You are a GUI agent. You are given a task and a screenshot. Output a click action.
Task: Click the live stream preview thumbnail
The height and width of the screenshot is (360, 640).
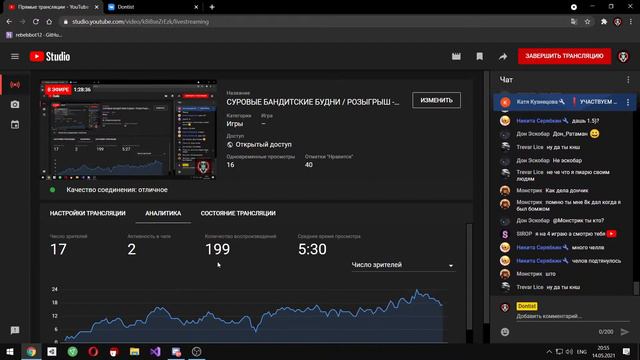[128, 130]
